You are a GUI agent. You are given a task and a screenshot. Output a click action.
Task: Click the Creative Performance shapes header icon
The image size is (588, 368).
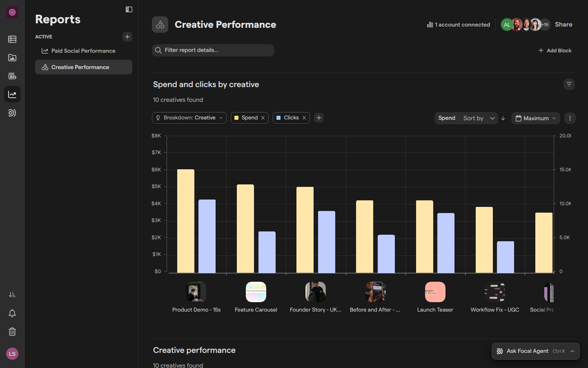[x=160, y=25]
